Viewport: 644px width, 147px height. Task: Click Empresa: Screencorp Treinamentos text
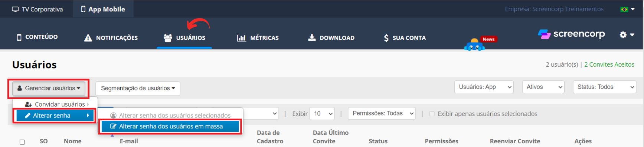click(x=554, y=9)
